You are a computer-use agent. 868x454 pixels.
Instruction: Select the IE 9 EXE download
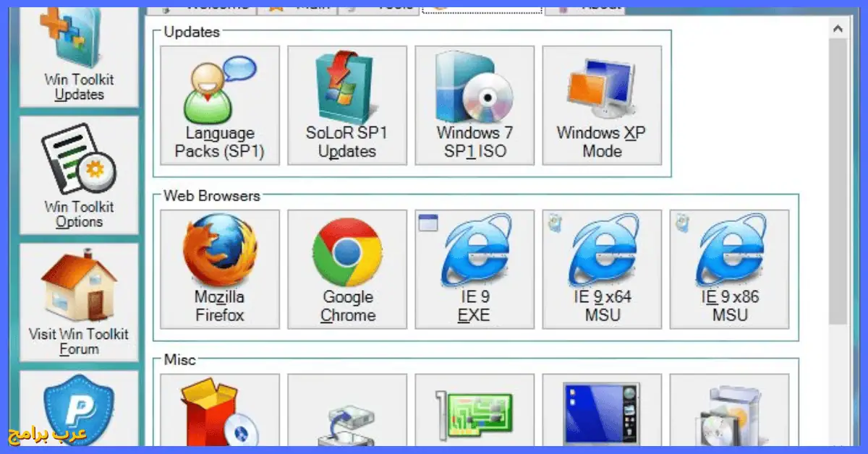[475, 270]
